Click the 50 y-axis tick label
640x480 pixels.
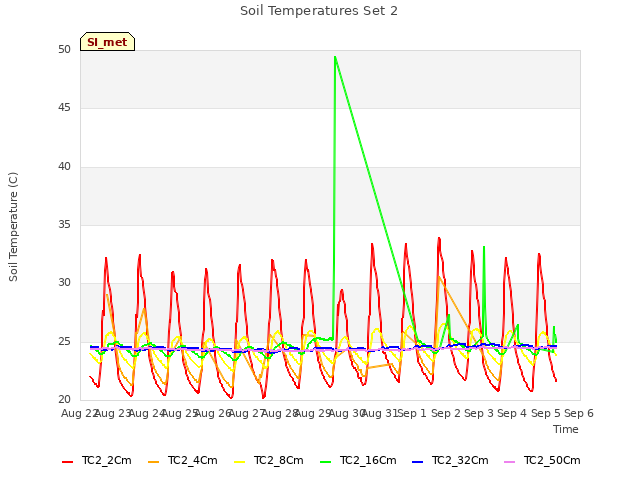click(64, 50)
